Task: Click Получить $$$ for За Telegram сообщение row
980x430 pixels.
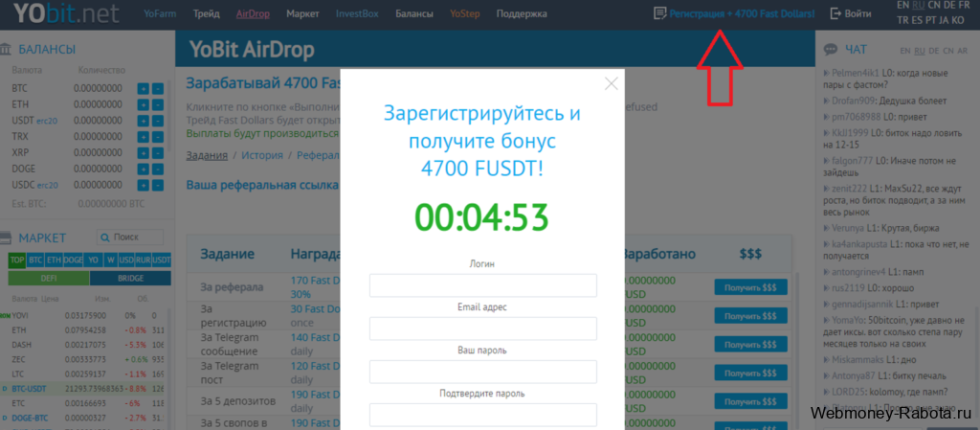Action: point(750,345)
